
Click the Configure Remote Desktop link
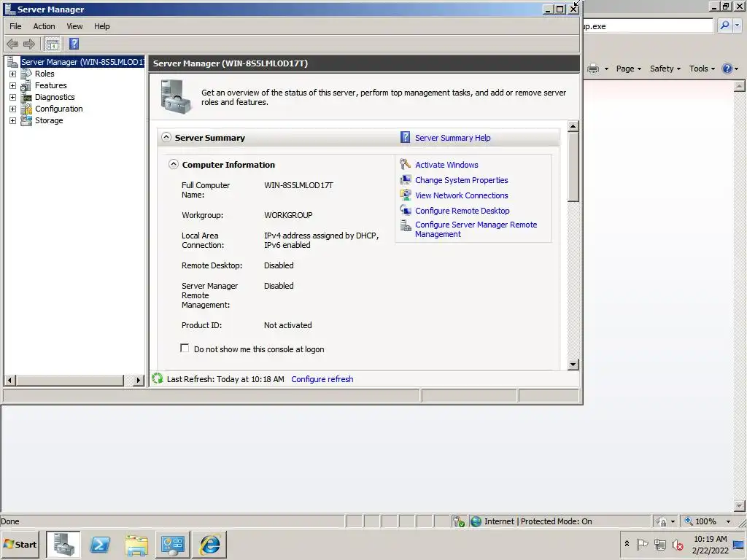point(462,211)
